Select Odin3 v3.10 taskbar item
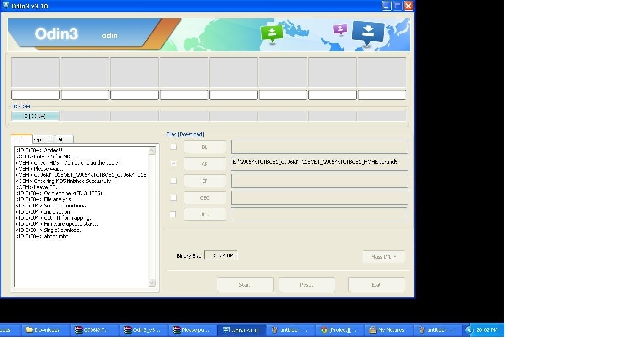 coord(242,330)
